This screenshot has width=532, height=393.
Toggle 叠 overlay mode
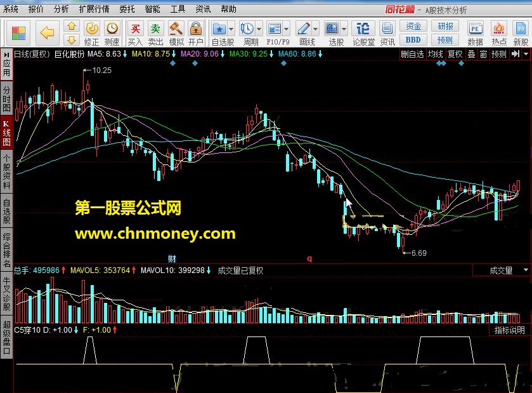pos(471,54)
